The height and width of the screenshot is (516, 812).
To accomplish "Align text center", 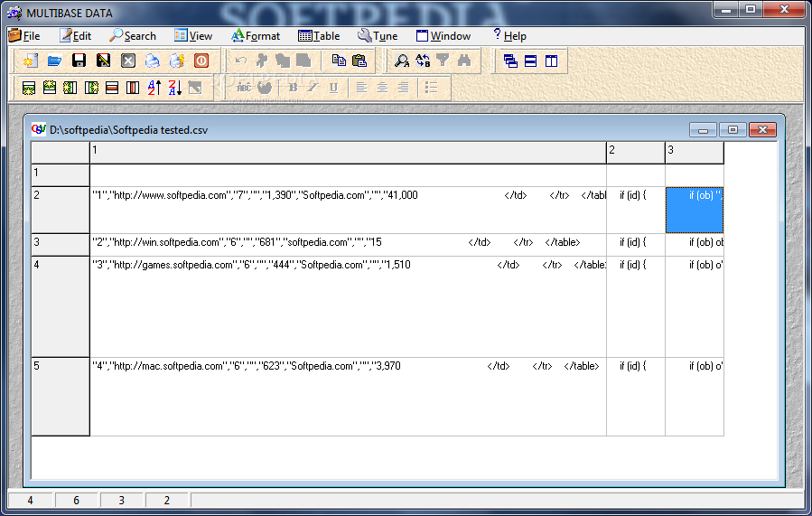I will (382, 88).
